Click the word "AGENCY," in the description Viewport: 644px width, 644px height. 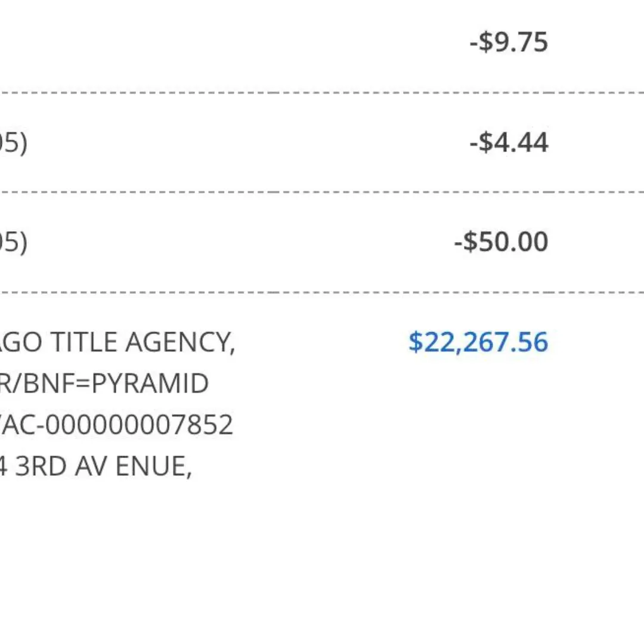click(180, 342)
